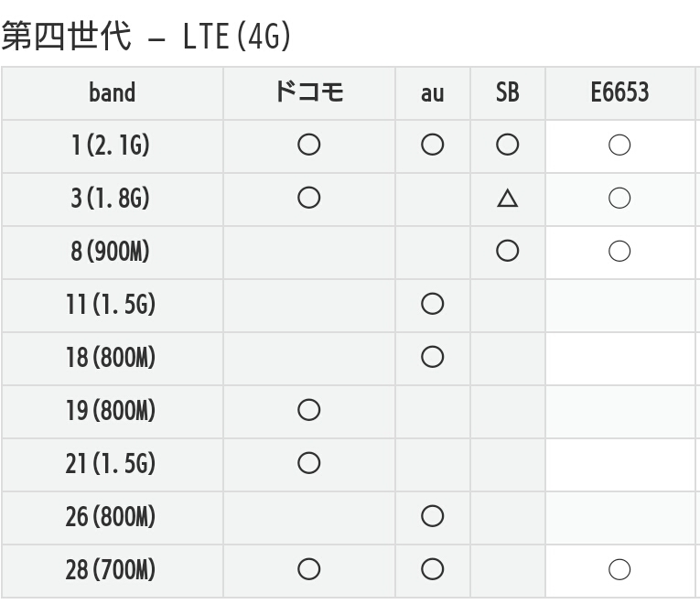Click the circle for band 11 under au
The image size is (700, 604).
(x=432, y=305)
